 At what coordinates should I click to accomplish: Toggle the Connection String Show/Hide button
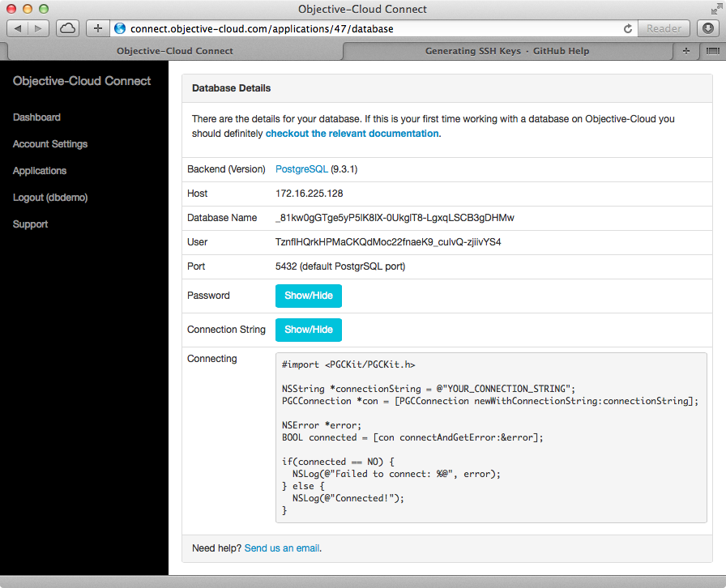tap(309, 330)
